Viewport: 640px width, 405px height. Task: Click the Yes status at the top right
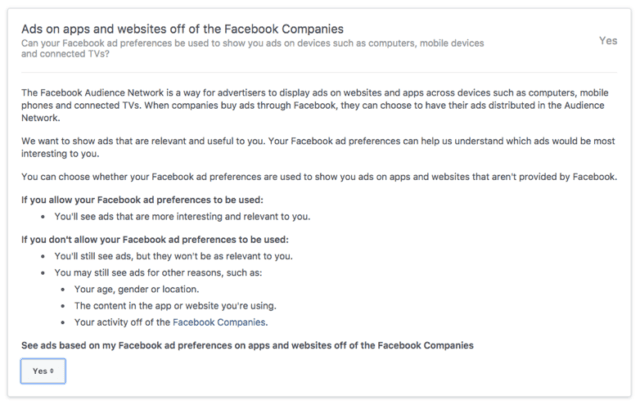608,41
